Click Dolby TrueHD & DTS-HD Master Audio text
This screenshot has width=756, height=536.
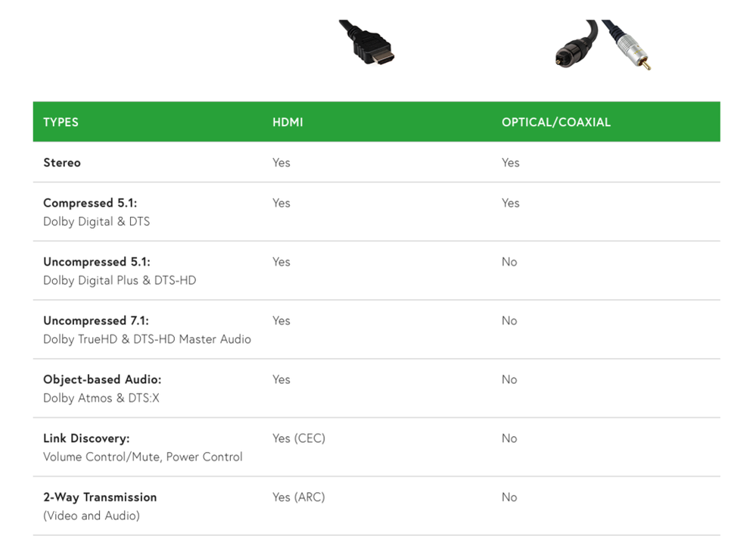[147, 340]
